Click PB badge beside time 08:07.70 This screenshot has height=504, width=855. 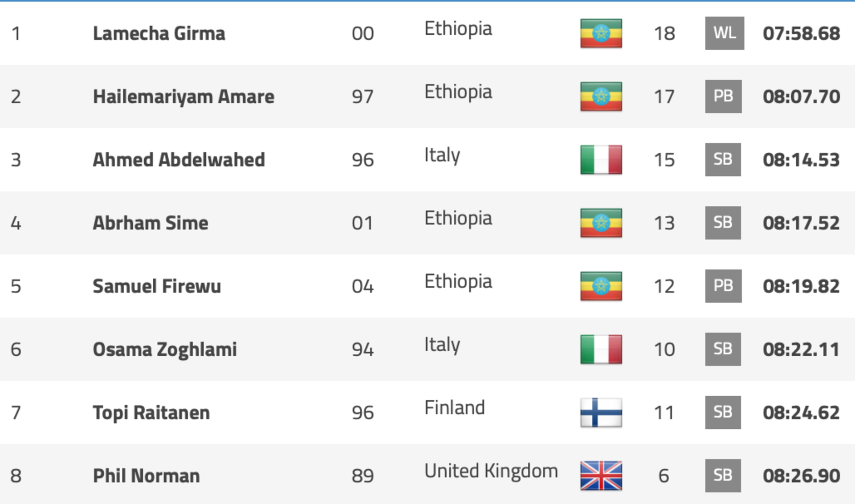tap(723, 97)
